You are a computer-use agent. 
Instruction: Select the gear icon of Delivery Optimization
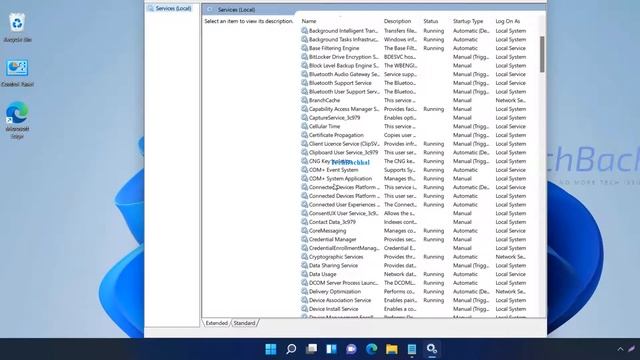[x=304, y=291]
